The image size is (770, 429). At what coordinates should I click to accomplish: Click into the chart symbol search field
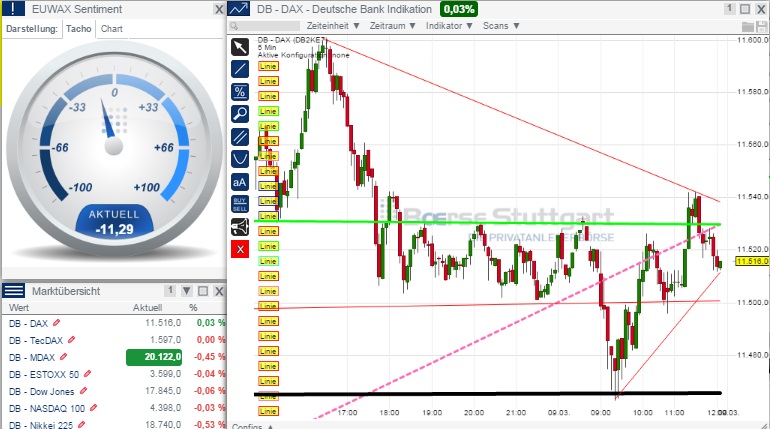[x=264, y=26]
